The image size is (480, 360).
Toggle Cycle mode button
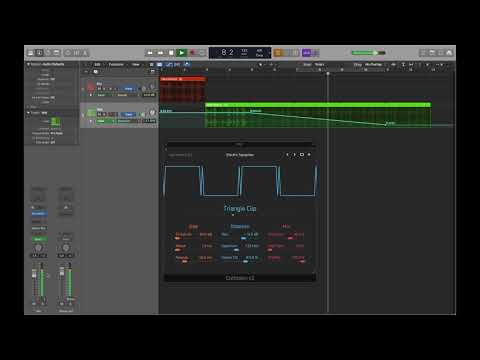point(202,53)
